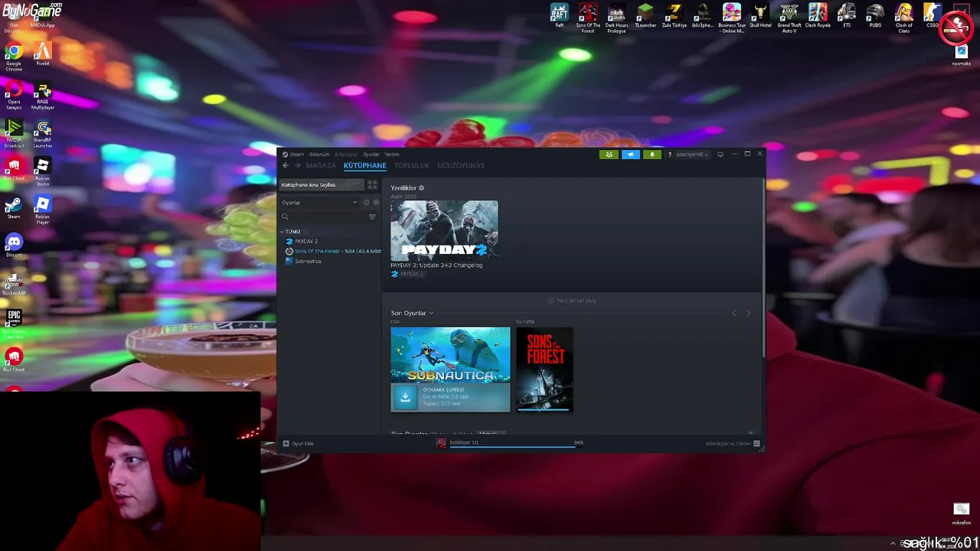The height and width of the screenshot is (551, 980).
Task: Collapse the TÜMÜ games group
Action: point(282,231)
